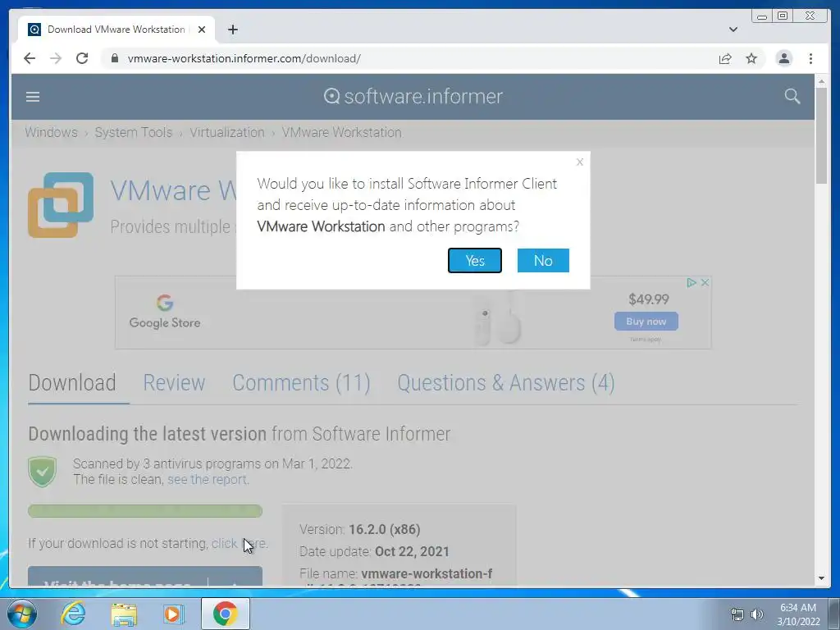840x630 pixels.
Task: Open the hamburger menu on Software Informer
Action: 33,97
